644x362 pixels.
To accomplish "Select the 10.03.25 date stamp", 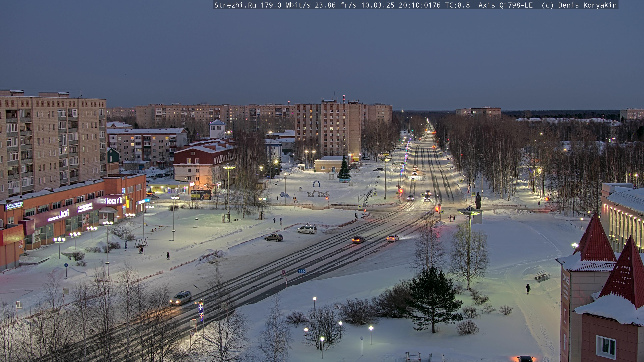I will pyautogui.click(x=378, y=5).
